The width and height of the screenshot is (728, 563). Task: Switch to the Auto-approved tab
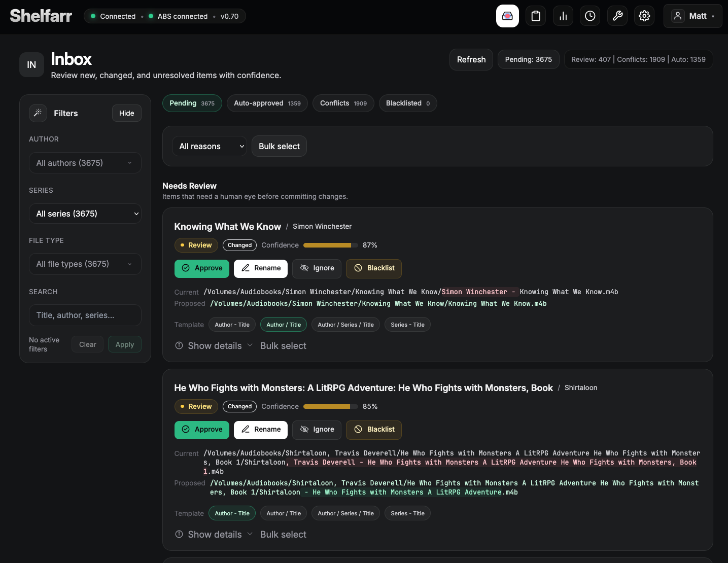pyautogui.click(x=267, y=103)
